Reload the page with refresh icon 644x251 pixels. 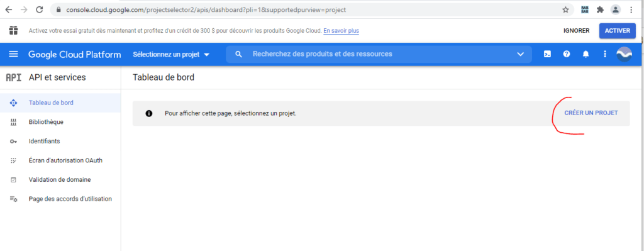40,10
